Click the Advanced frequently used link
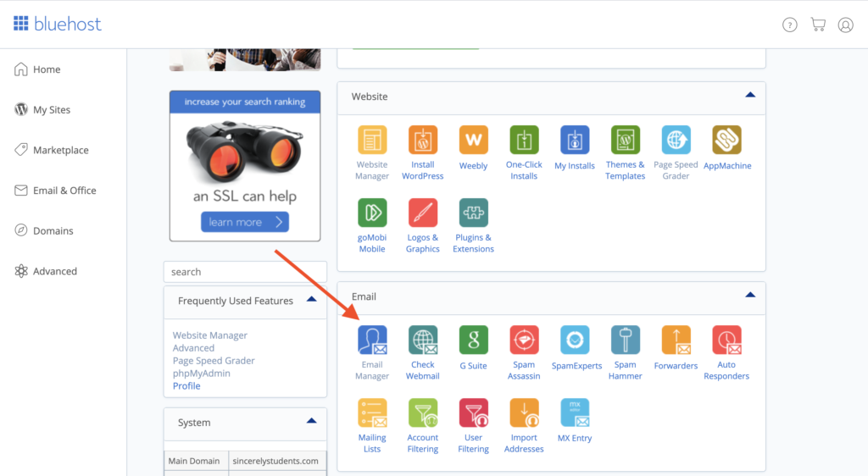 (193, 348)
